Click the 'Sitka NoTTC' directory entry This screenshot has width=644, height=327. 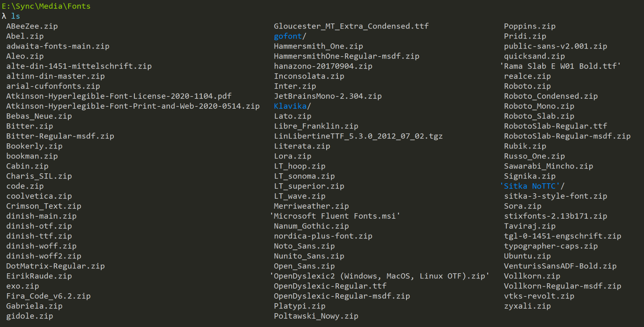[x=530, y=186]
